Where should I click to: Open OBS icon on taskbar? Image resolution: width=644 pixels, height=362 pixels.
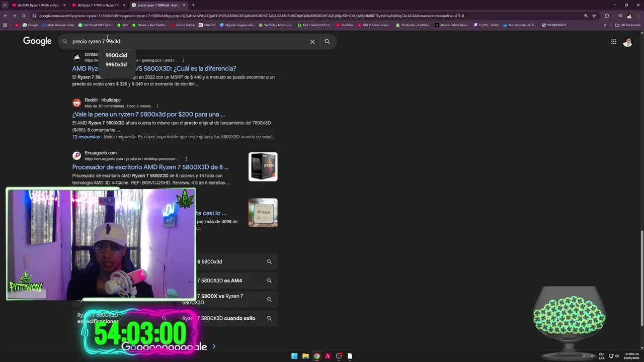pyautogui.click(x=339, y=356)
